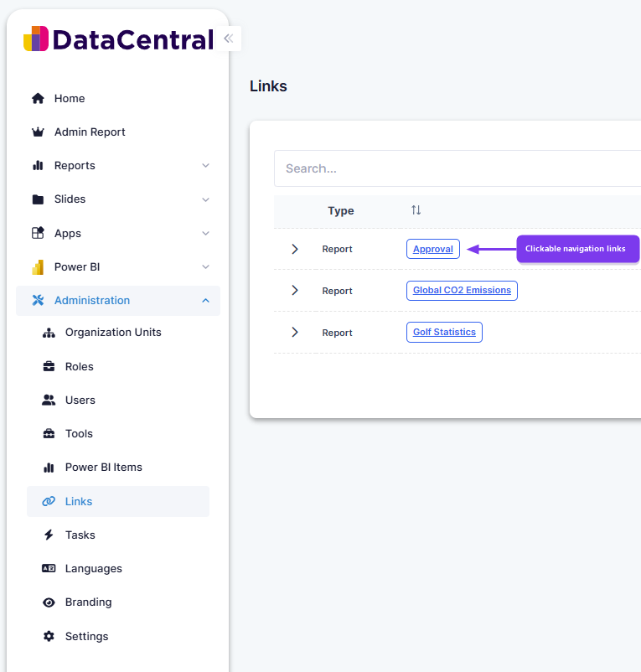Open the Approval link

coord(432,249)
